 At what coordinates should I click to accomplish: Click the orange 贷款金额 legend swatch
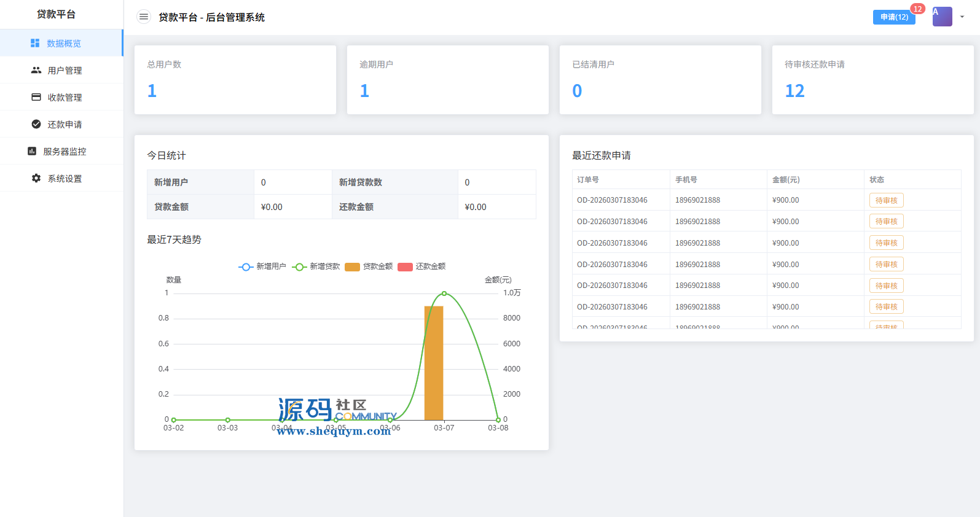click(x=352, y=266)
